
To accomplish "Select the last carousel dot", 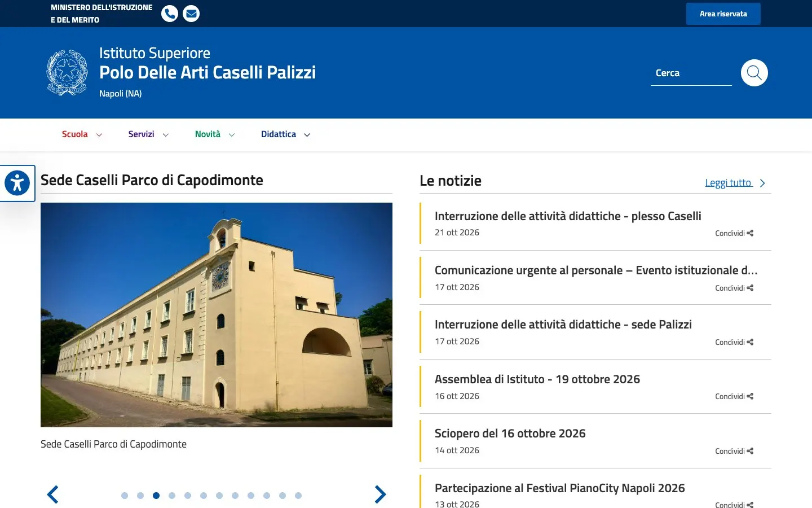I will 298,496.
